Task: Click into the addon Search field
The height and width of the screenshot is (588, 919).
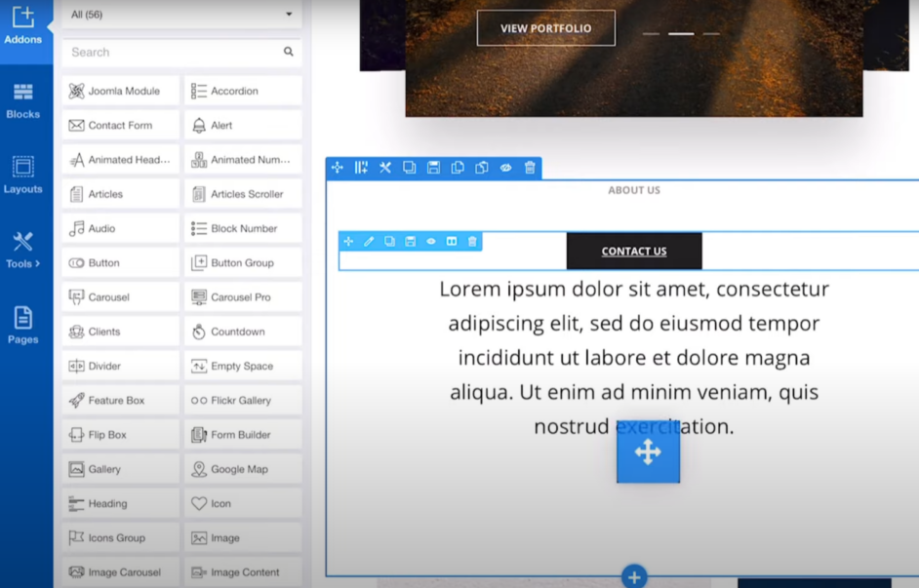Action: (x=171, y=52)
